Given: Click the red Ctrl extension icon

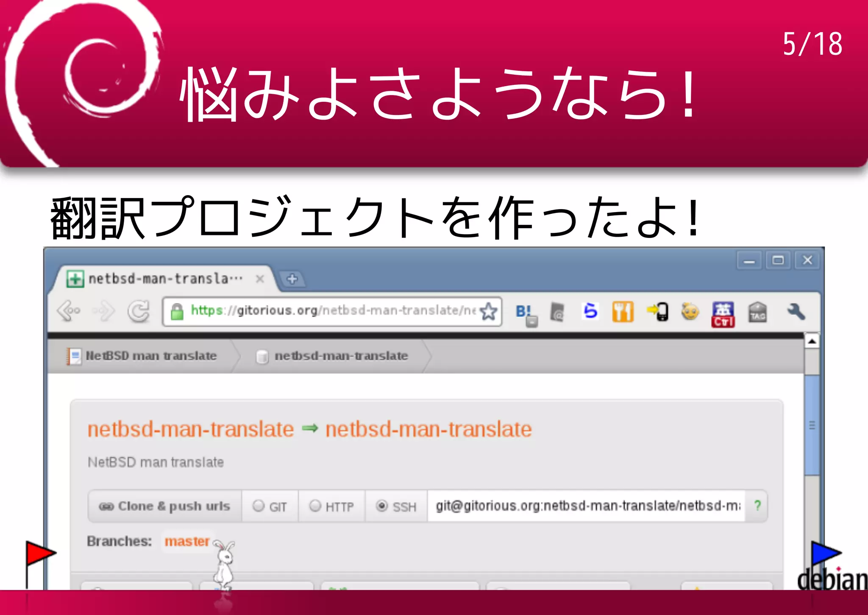Looking at the screenshot, I should pyautogui.click(x=723, y=314).
